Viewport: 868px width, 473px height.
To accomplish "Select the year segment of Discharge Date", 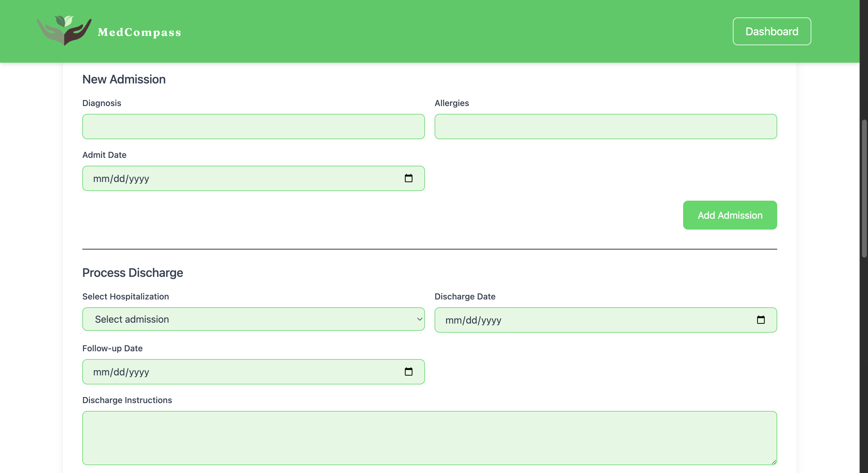I will [x=491, y=321].
